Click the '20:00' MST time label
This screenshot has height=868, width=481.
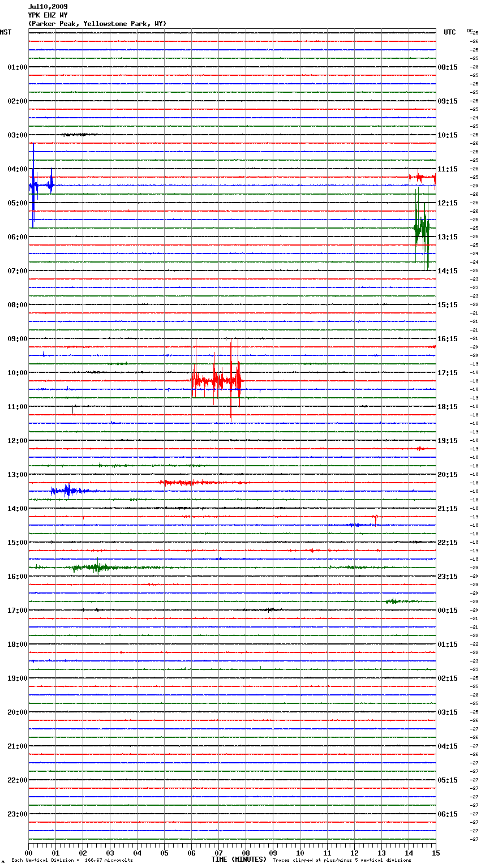tap(17, 712)
